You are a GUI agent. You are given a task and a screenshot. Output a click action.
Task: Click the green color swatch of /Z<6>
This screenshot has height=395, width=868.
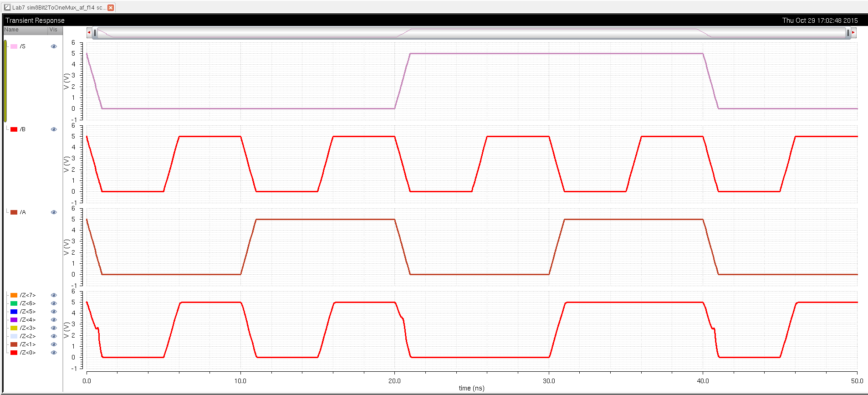coord(14,303)
